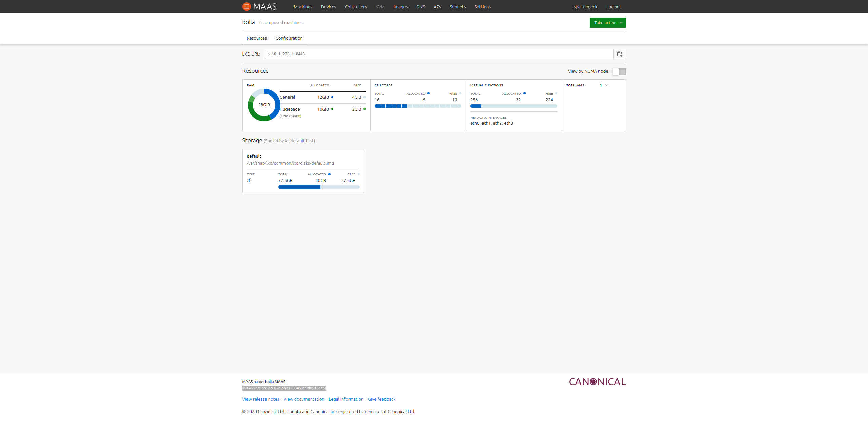Click the storage allocation progress bar
This screenshot has height=422, width=868.
click(x=319, y=187)
